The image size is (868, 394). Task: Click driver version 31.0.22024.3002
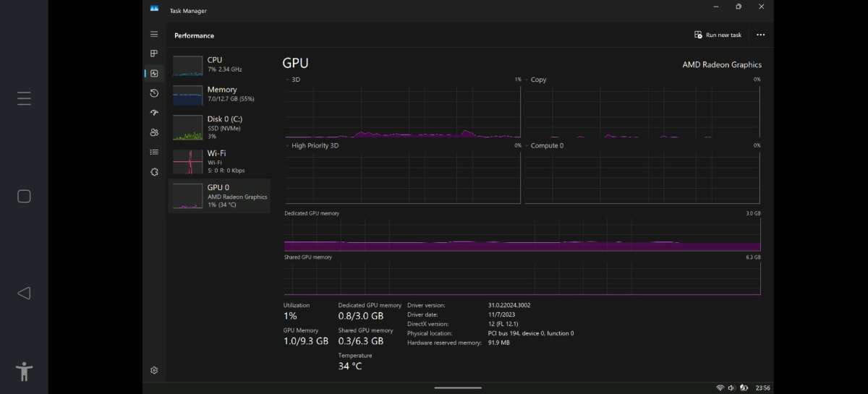[x=509, y=305]
